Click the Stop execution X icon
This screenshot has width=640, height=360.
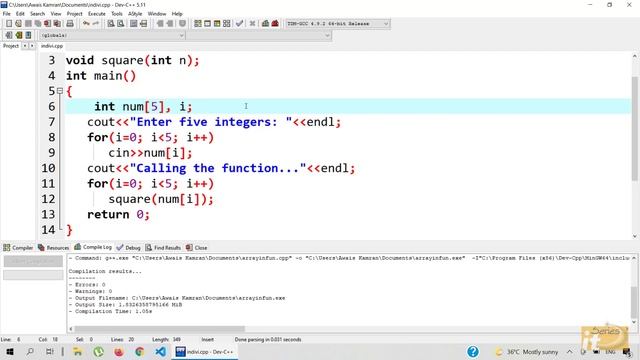tap(253, 24)
